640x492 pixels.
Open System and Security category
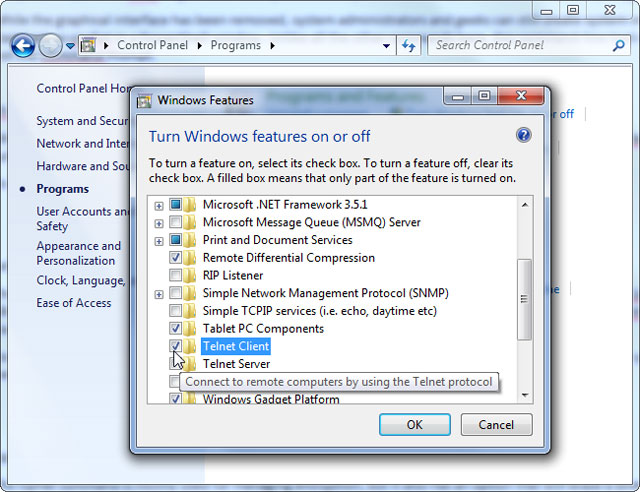pyautogui.click(x=82, y=121)
